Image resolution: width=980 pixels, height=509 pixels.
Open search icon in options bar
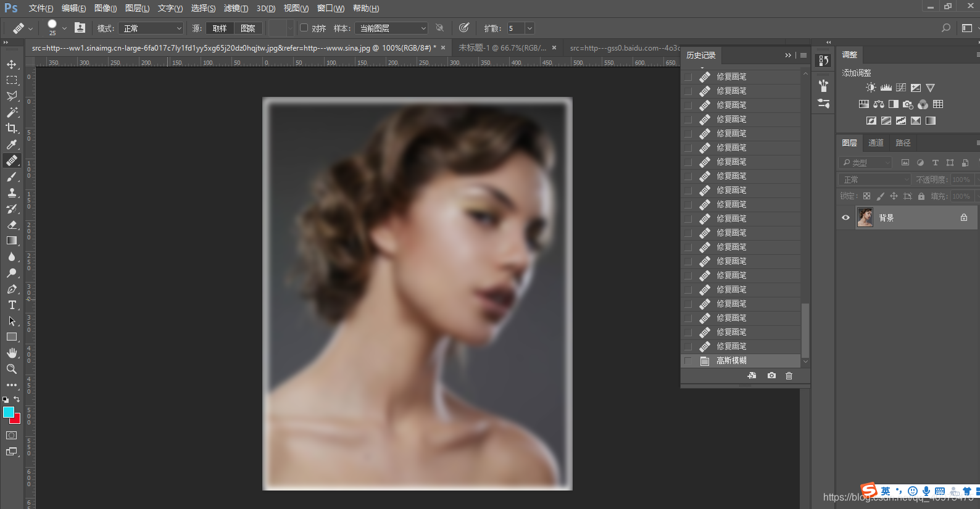click(946, 28)
